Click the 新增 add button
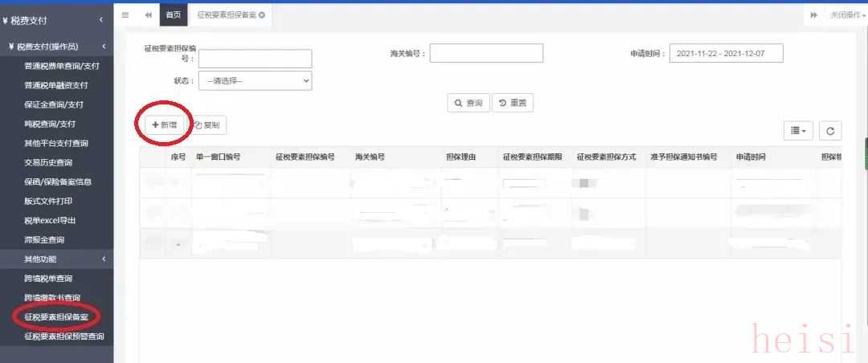868x363 pixels. pos(164,125)
